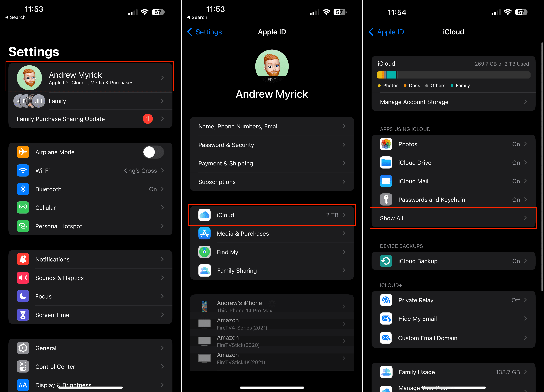Tap the Family Sharing people icon

204,270
